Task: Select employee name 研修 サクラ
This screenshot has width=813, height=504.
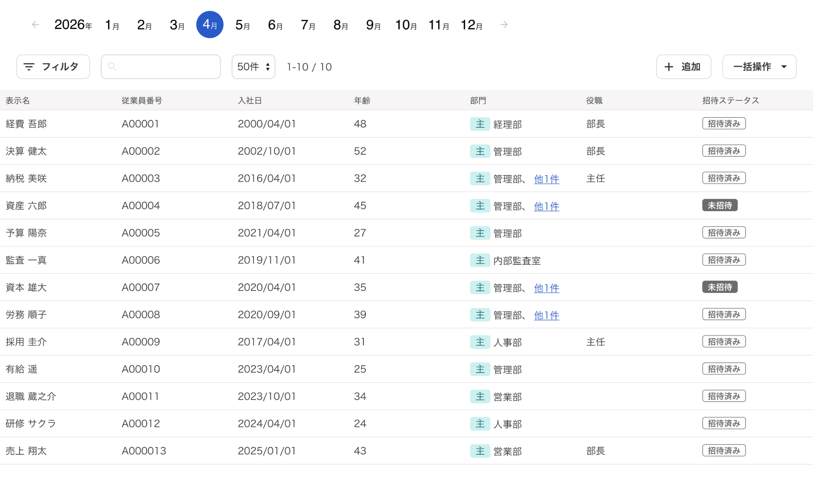Action: 31,424
